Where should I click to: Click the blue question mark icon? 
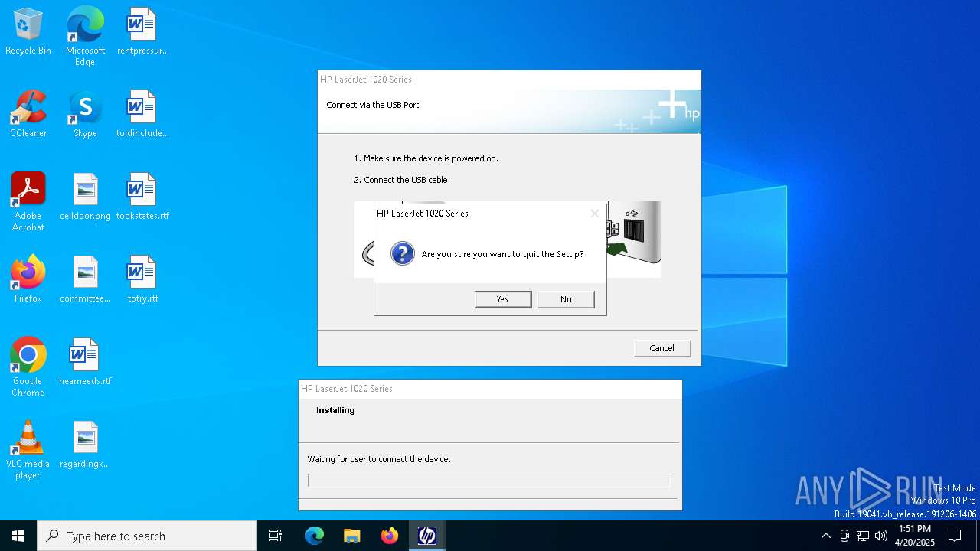403,253
